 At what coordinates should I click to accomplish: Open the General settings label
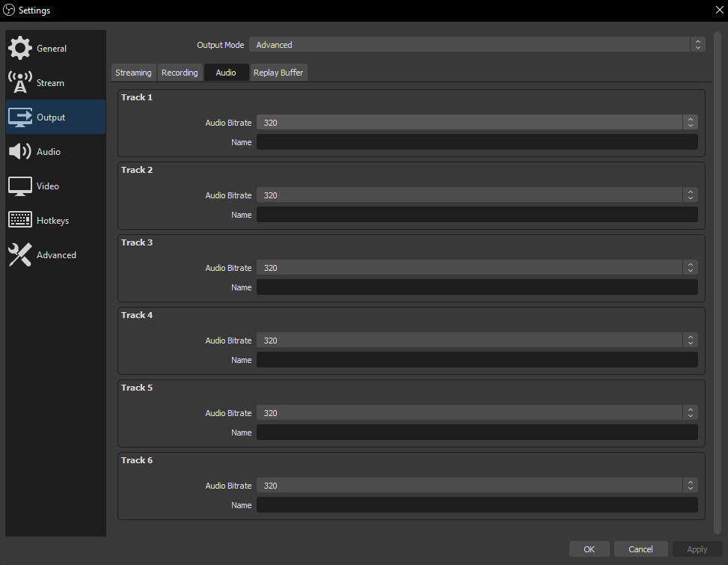52,49
